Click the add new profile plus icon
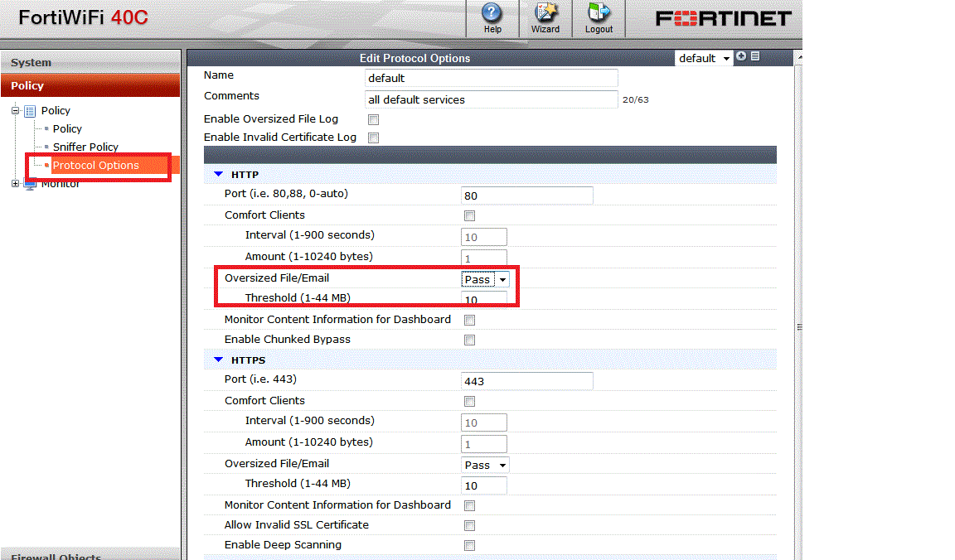The image size is (955, 560). 741,56
